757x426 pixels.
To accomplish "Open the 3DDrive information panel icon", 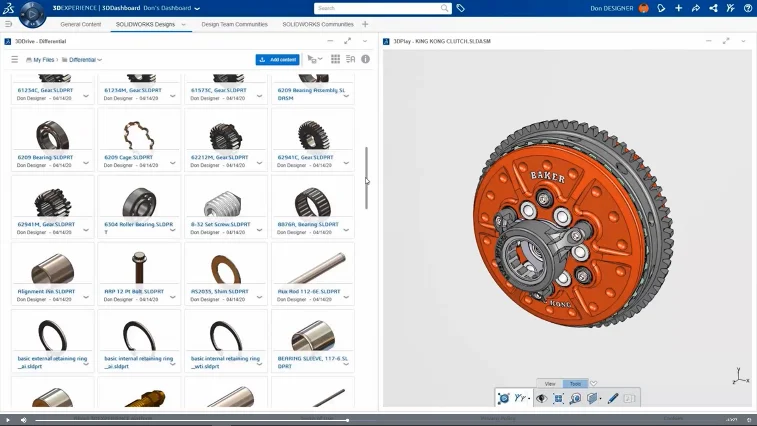I will pos(365,60).
